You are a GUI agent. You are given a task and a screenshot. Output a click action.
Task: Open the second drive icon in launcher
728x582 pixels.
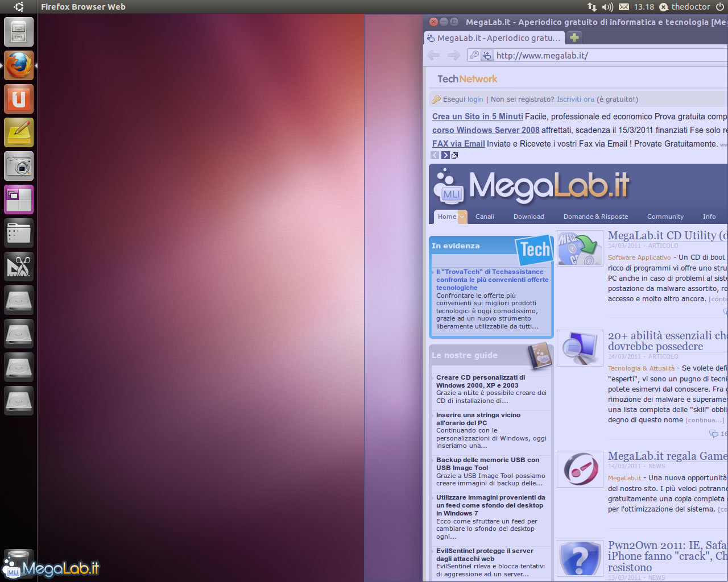pyautogui.click(x=19, y=334)
